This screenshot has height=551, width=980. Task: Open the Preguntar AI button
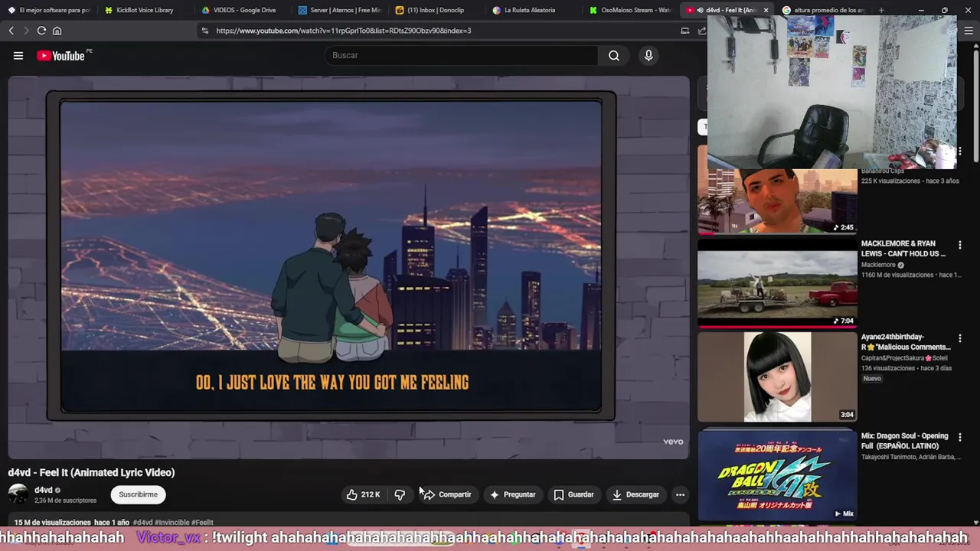(x=512, y=494)
